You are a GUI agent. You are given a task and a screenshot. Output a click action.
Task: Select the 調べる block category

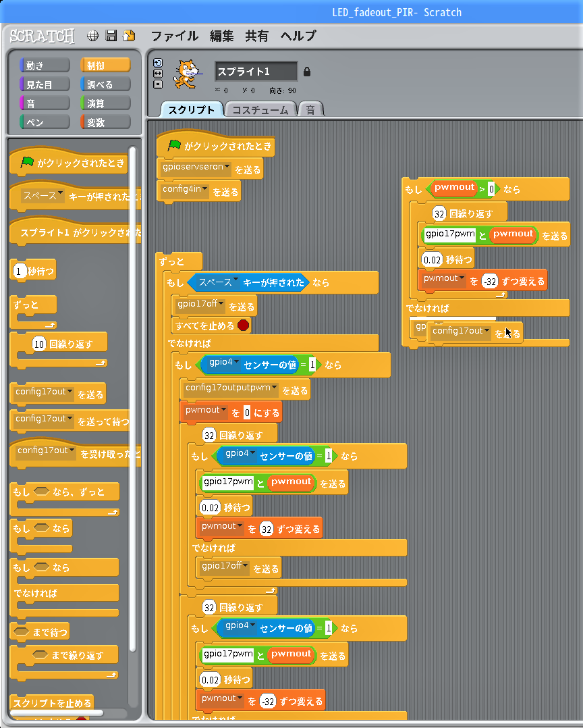click(105, 84)
